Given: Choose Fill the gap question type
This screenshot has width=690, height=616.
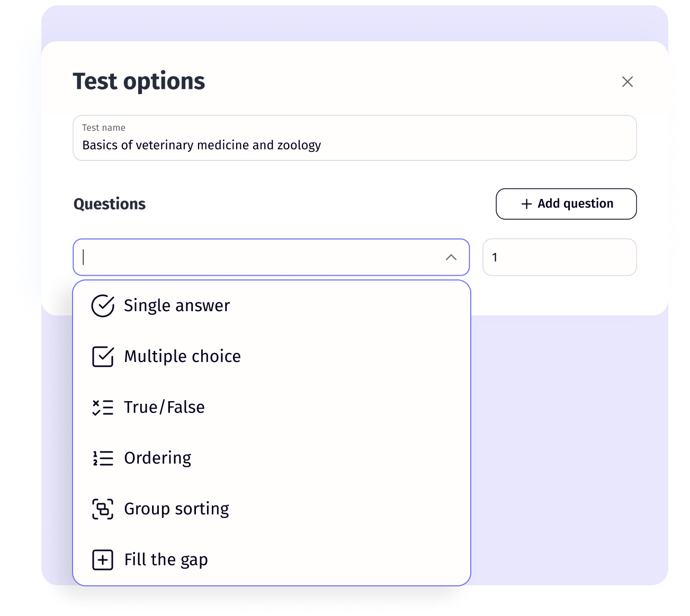Looking at the screenshot, I should pyautogui.click(x=166, y=559).
